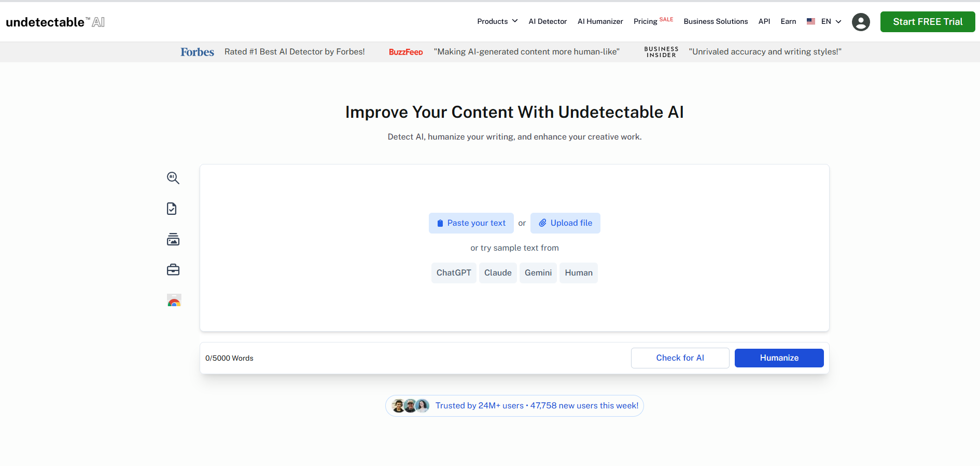Click the "0/5000 Words" counter text
Screen dimensions: 980x466
(229, 358)
